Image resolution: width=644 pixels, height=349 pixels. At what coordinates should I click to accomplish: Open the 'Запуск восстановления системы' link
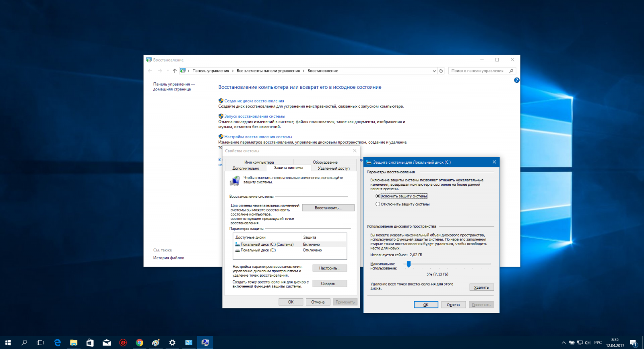[x=254, y=117]
